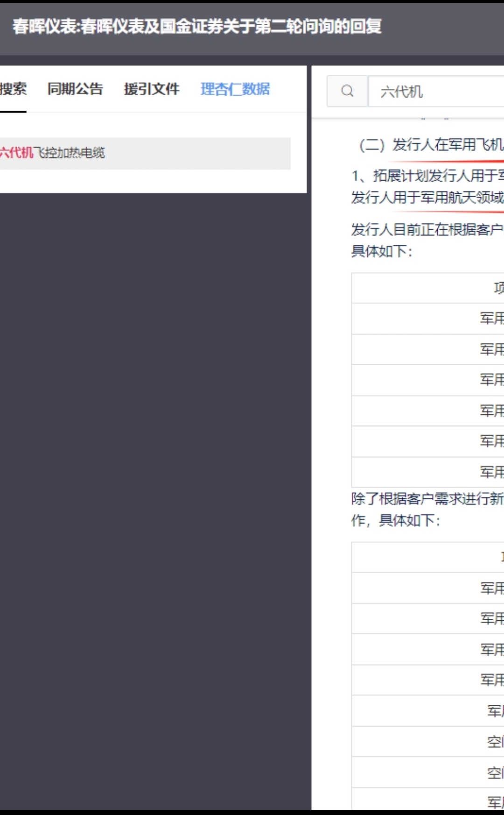Click paragraph 除了根据客户需求进行新

pos(427,499)
